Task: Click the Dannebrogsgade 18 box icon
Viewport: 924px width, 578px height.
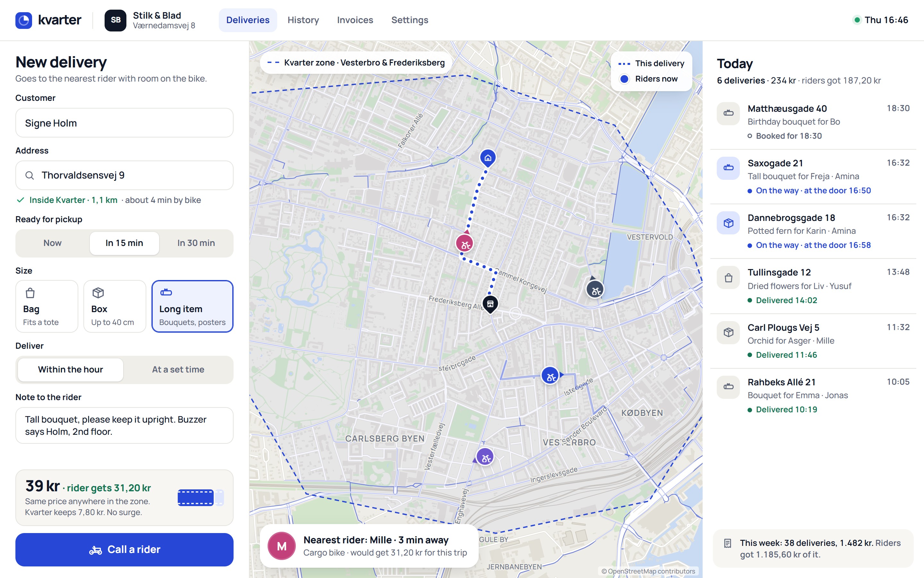Action: pyautogui.click(x=728, y=223)
